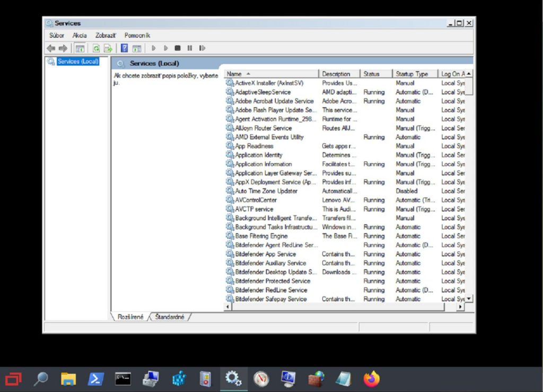The image size is (543, 392).
Task: Select Bitdefender Agent RedLine Service
Action: tap(345, 245)
